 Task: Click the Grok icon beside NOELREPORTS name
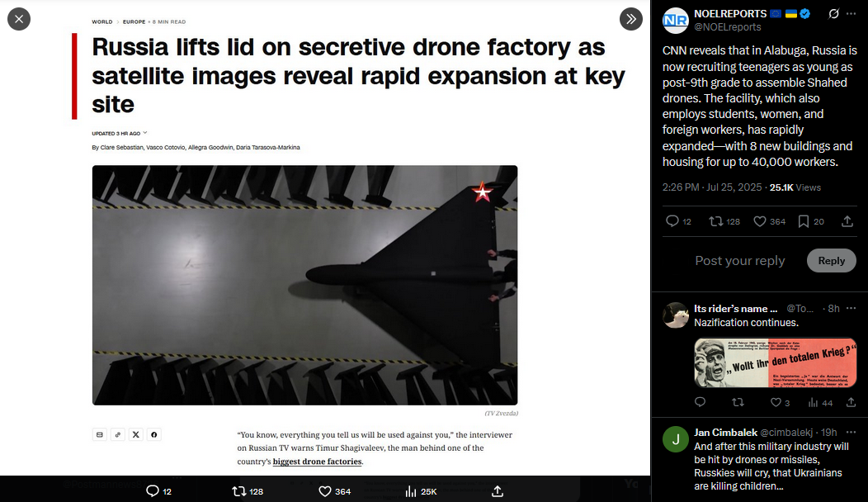833,14
